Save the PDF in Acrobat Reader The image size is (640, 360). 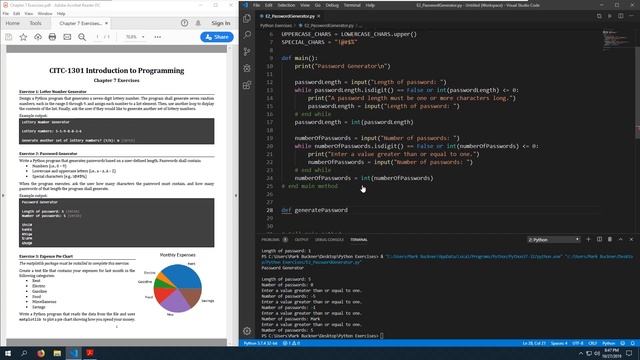click(9, 37)
